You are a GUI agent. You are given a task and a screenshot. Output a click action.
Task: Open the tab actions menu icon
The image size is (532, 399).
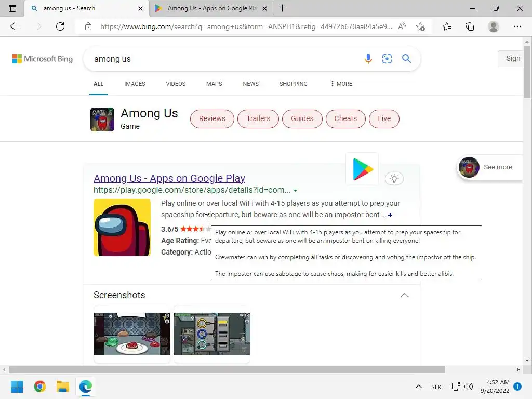(x=12, y=8)
